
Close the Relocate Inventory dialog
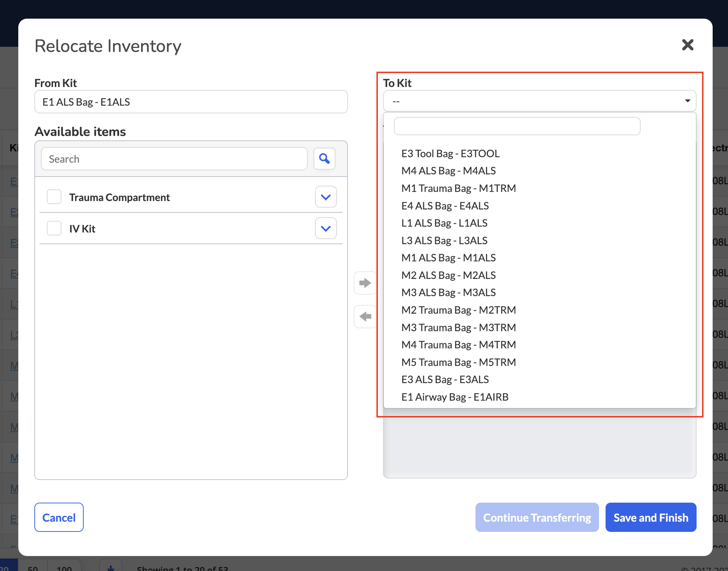pyautogui.click(x=687, y=45)
